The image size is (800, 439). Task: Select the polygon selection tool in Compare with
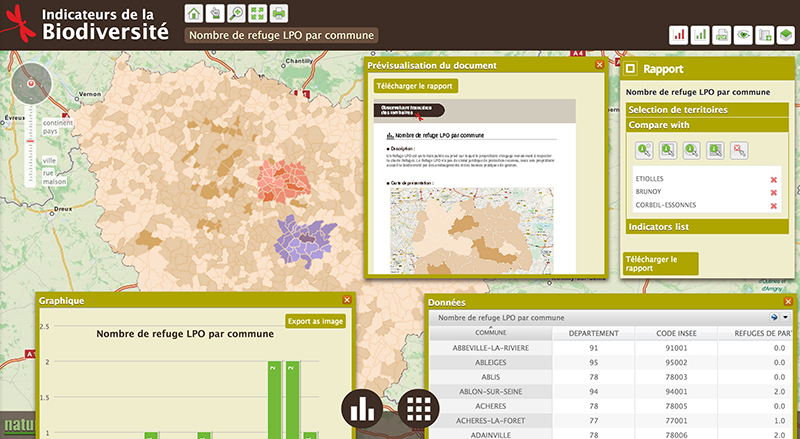(715, 150)
